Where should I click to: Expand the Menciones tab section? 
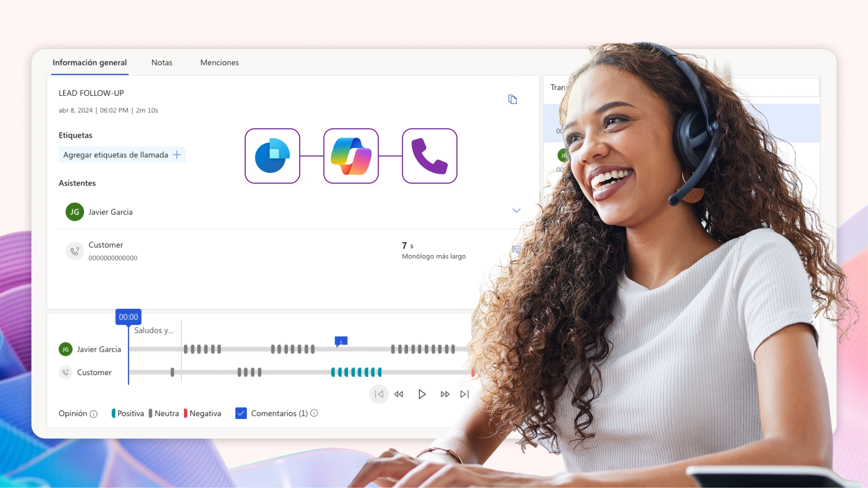point(219,62)
